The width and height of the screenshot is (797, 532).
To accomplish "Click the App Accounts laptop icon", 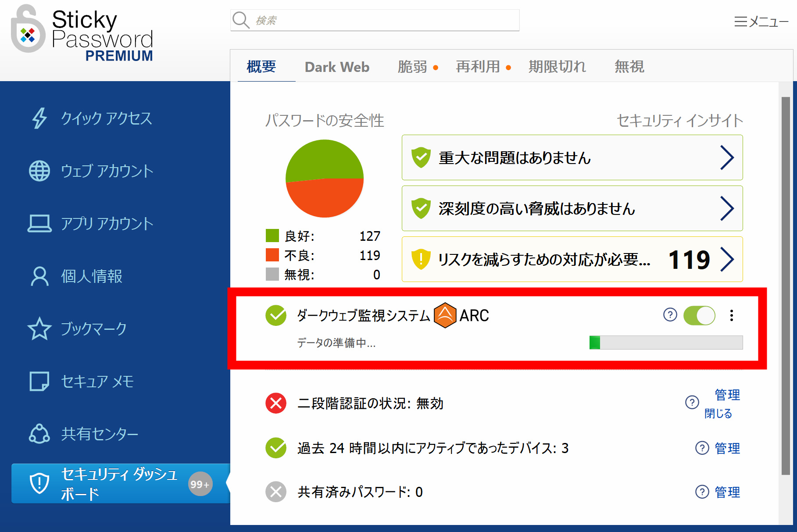I will pyautogui.click(x=39, y=224).
